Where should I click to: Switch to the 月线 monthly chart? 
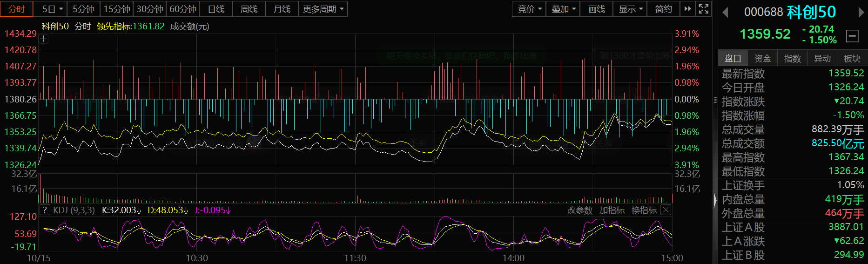282,9
